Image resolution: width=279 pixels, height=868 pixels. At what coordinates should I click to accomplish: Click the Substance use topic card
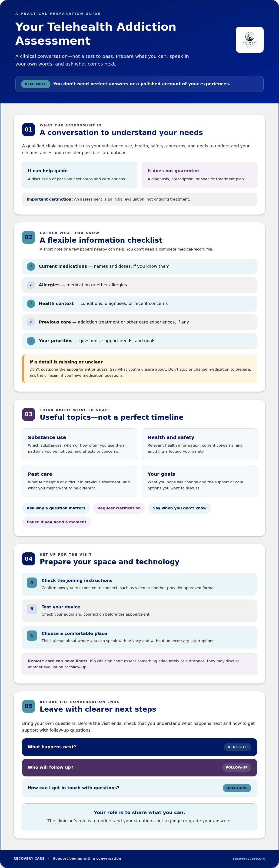pyautogui.click(x=80, y=444)
